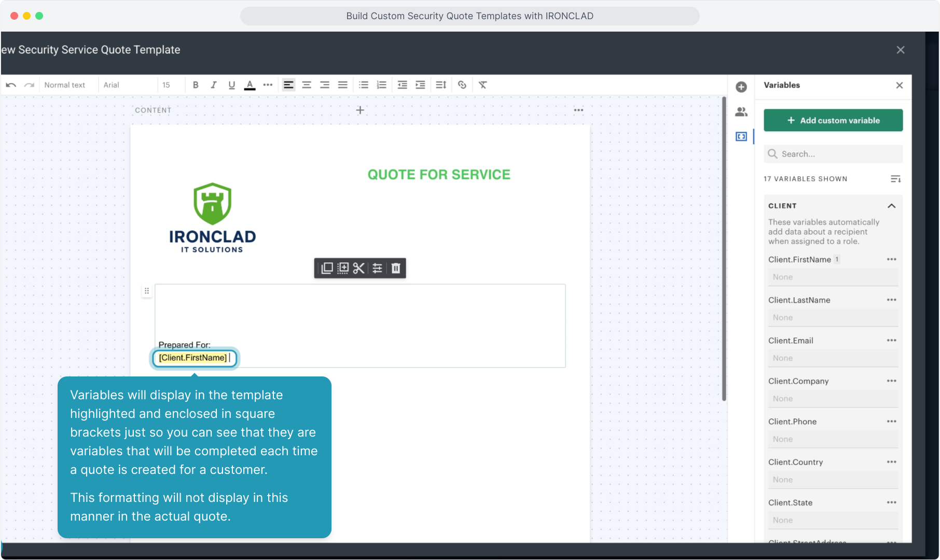
Task: Insert a link with the link icon
Action: click(x=462, y=85)
